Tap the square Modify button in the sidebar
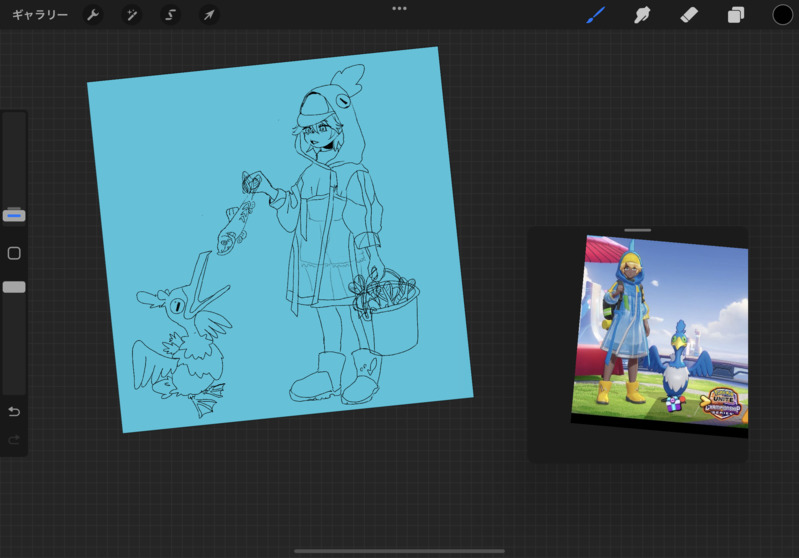 click(14, 253)
